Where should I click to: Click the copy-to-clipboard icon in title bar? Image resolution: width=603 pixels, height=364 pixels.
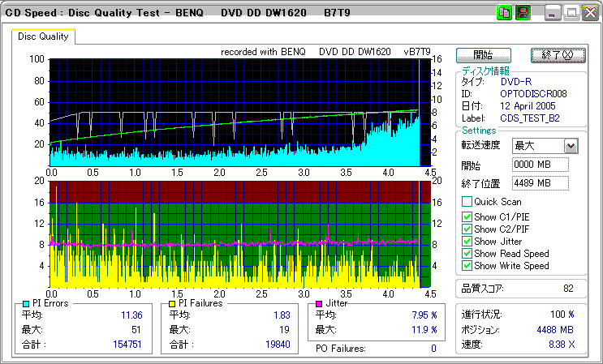point(503,13)
